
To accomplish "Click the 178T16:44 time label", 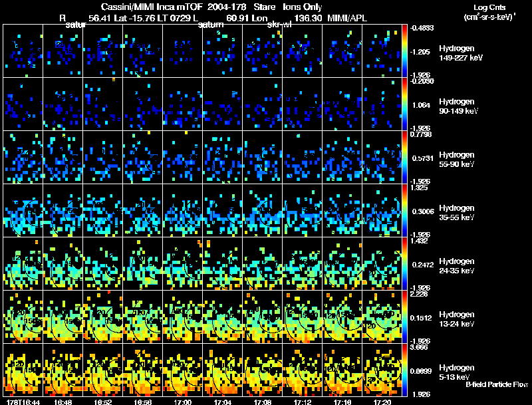I will (23, 402).
